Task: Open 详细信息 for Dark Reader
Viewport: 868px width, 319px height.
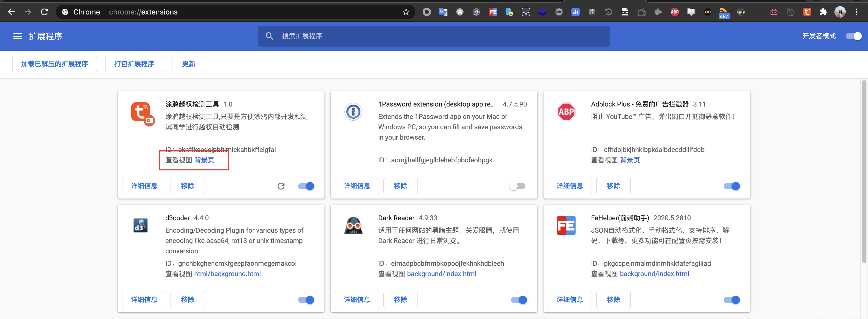Action: pos(357,300)
